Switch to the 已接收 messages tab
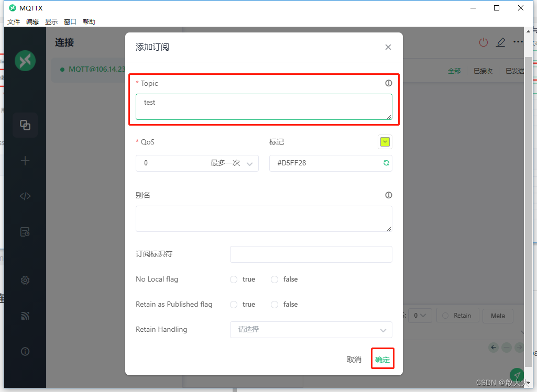The width and height of the screenshot is (537, 392). [x=483, y=71]
